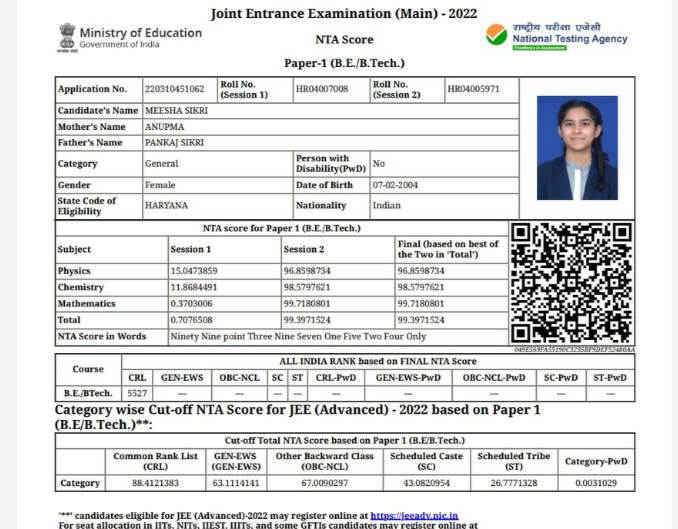Click OBC-NCL cut-off score 67.0090297
Image resolution: width=678 pixels, height=529 pixels.
point(325,483)
